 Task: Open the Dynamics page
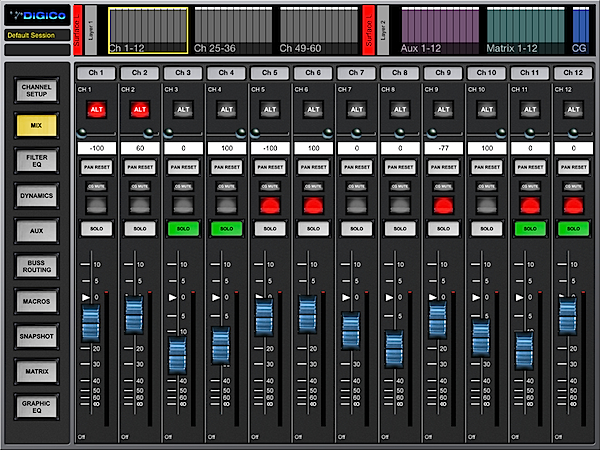37,196
